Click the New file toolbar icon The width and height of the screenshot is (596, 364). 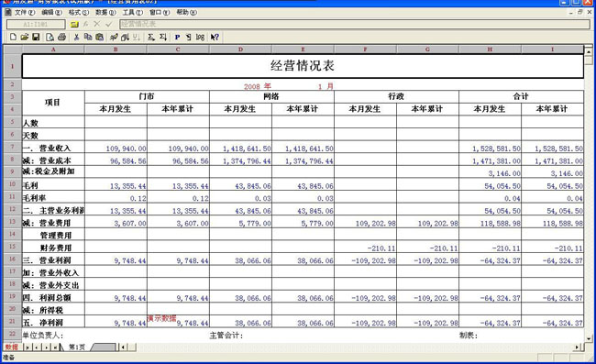[14, 37]
